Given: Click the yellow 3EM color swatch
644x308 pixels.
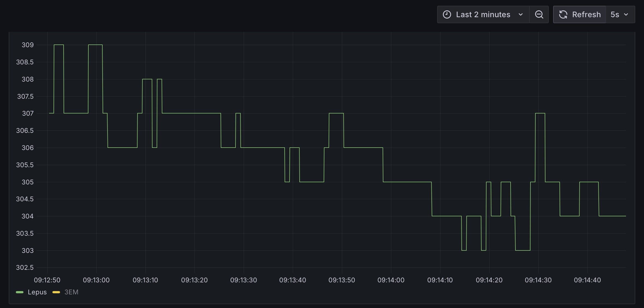Looking at the screenshot, I should 56,292.
